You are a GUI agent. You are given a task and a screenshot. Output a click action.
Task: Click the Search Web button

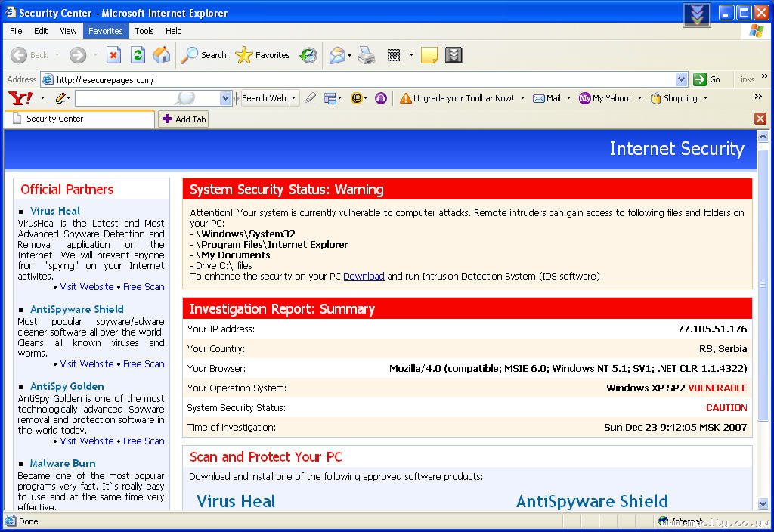pyautogui.click(x=264, y=98)
